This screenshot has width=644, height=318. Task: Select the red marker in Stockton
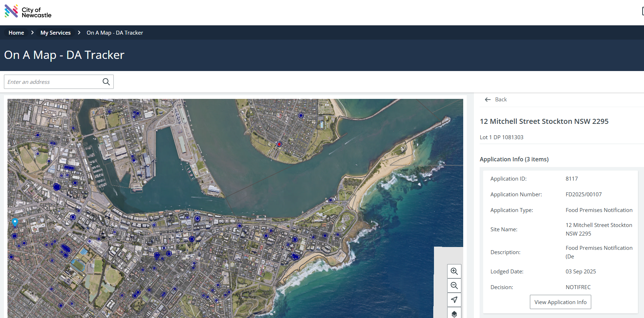click(279, 144)
